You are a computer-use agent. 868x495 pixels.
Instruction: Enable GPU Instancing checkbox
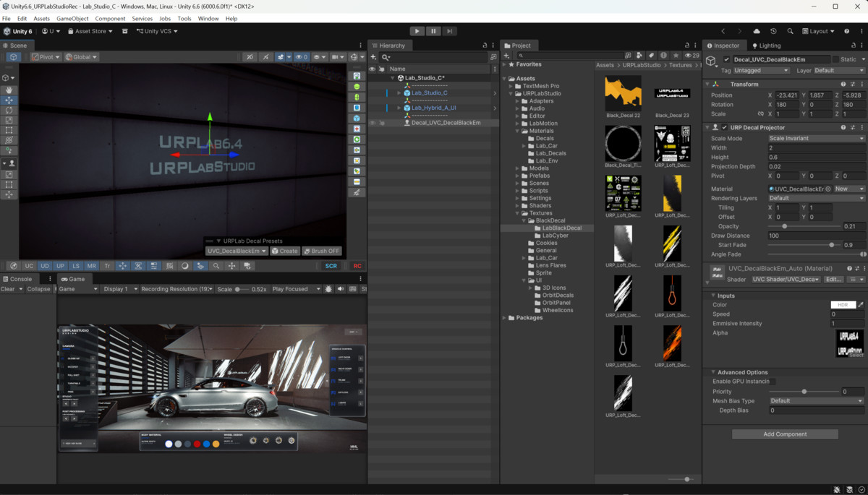point(772,382)
